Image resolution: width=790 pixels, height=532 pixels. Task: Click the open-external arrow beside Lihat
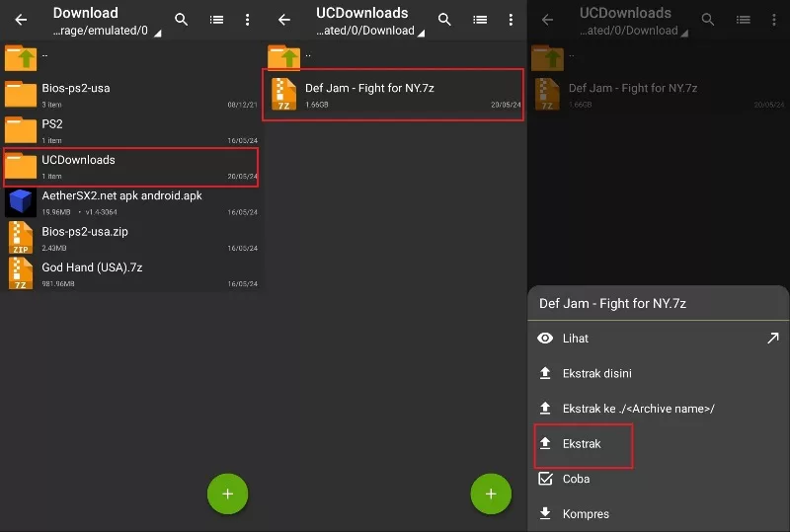click(x=773, y=338)
